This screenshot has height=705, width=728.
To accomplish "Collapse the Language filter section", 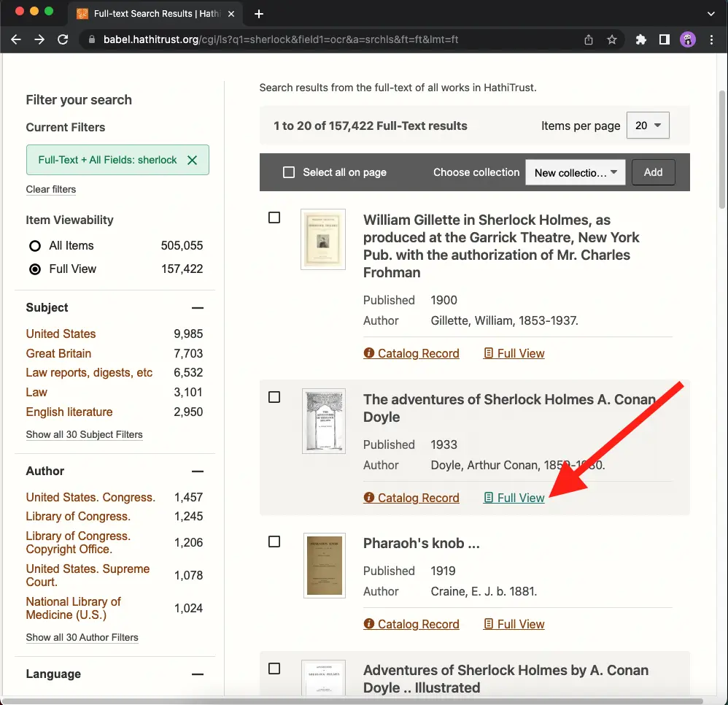I will tap(198, 674).
